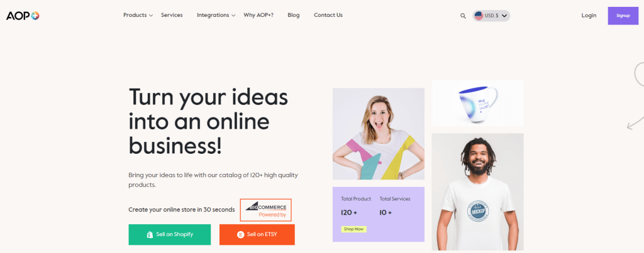Open the Contact Us page
Image resolution: width=644 pixels, height=253 pixels.
328,15
